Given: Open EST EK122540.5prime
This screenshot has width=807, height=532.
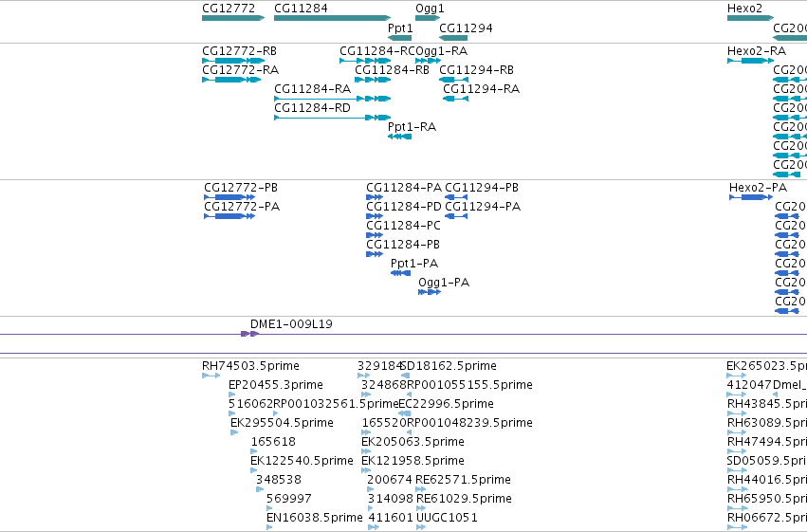Looking at the screenshot, I should pyautogui.click(x=254, y=470).
